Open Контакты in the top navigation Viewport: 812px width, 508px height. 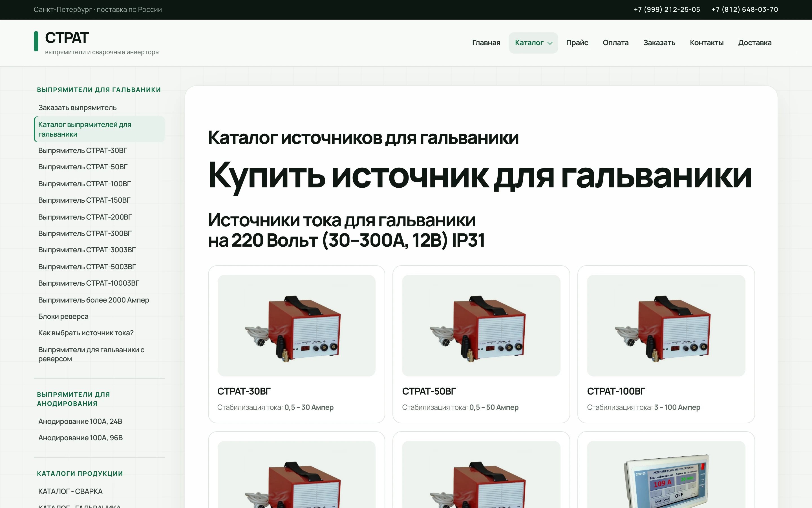707,43
